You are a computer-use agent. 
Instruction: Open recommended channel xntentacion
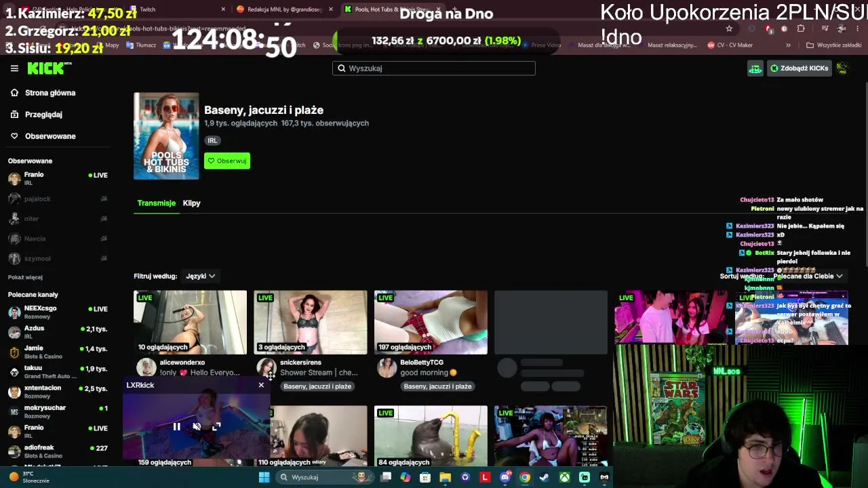58,391
